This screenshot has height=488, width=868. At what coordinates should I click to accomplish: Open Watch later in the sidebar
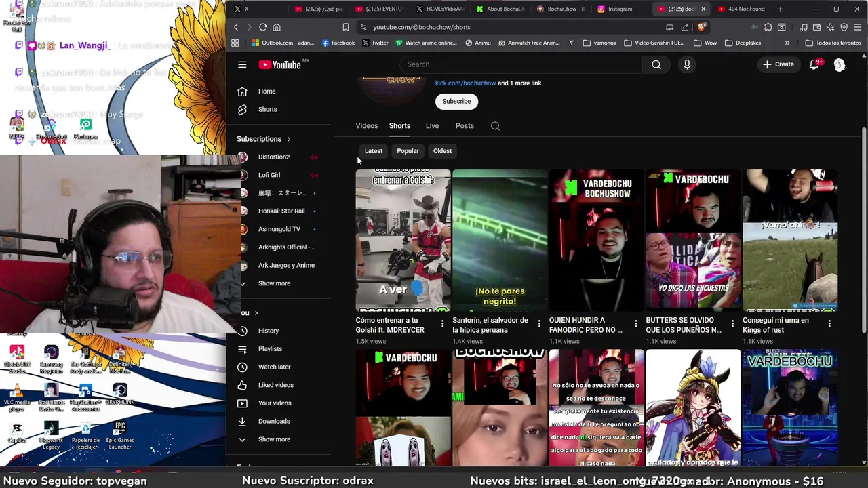[x=274, y=367]
